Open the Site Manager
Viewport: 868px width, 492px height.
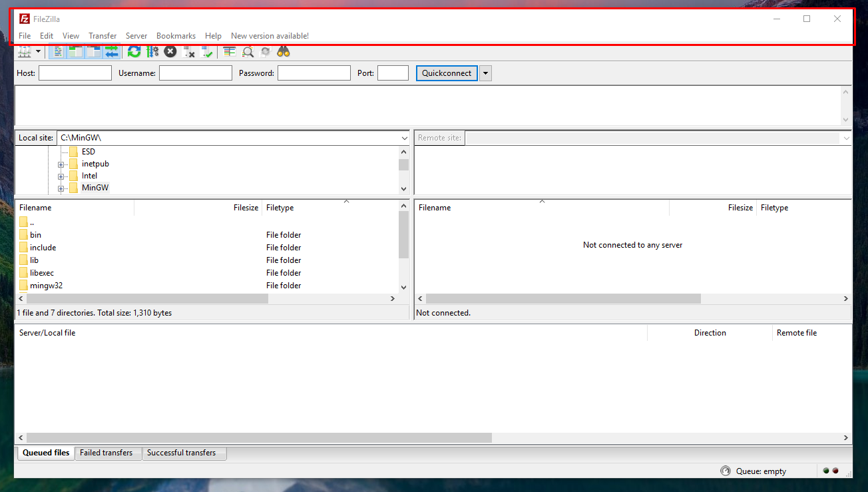(23, 51)
